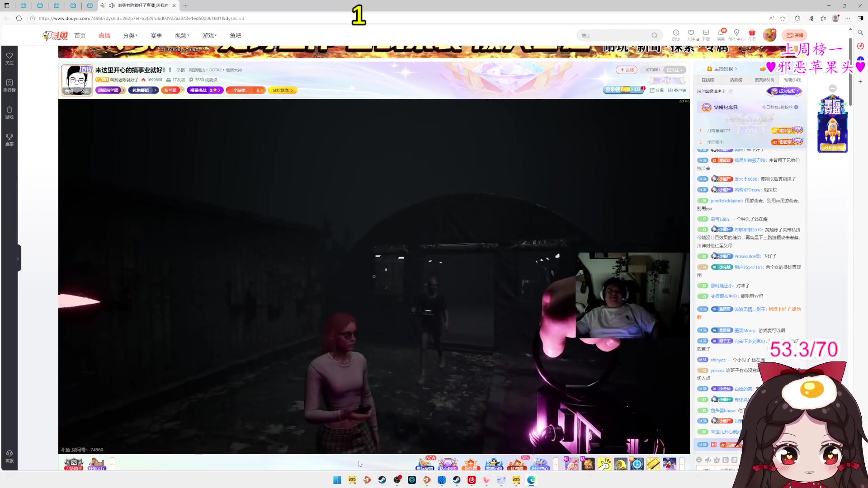The height and width of the screenshot is (488, 868).
Task: Select the burger gift icon
Action: [588, 464]
